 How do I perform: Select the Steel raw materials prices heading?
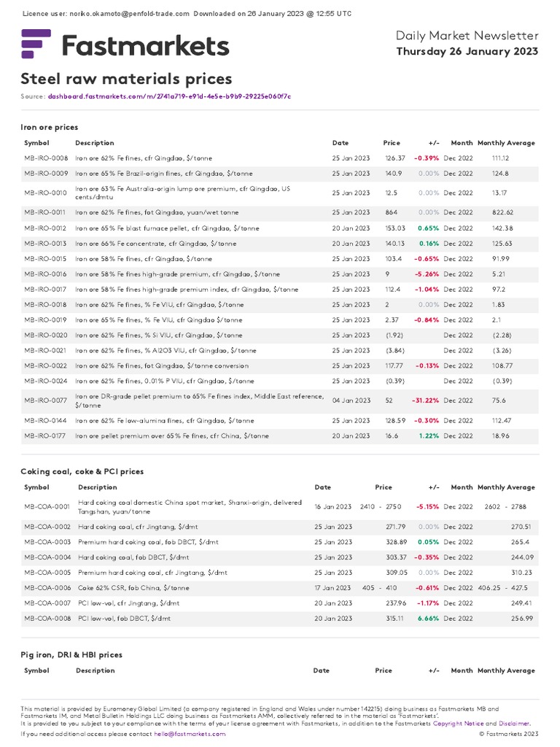tap(126, 79)
